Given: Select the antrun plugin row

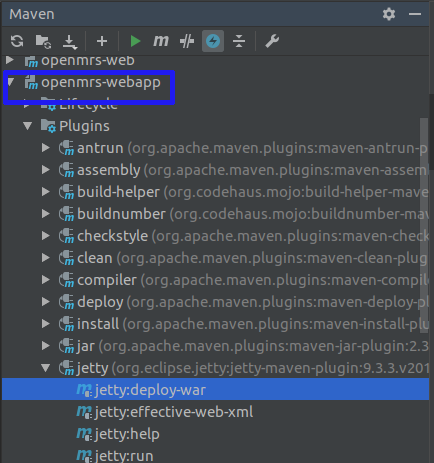Looking at the screenshot, I should (215, 148).
